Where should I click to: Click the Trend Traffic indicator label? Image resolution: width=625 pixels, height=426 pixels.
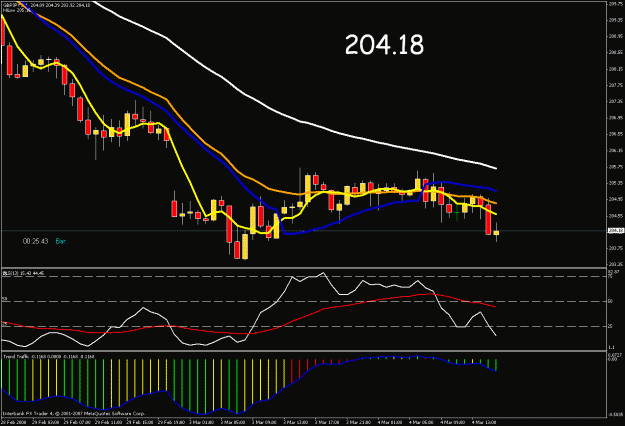pos(49,356)
